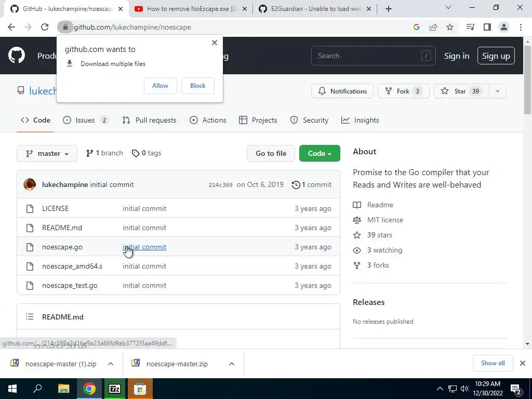Click the Go to file button
The image size is (532, 399).
[x=271, y=153]
